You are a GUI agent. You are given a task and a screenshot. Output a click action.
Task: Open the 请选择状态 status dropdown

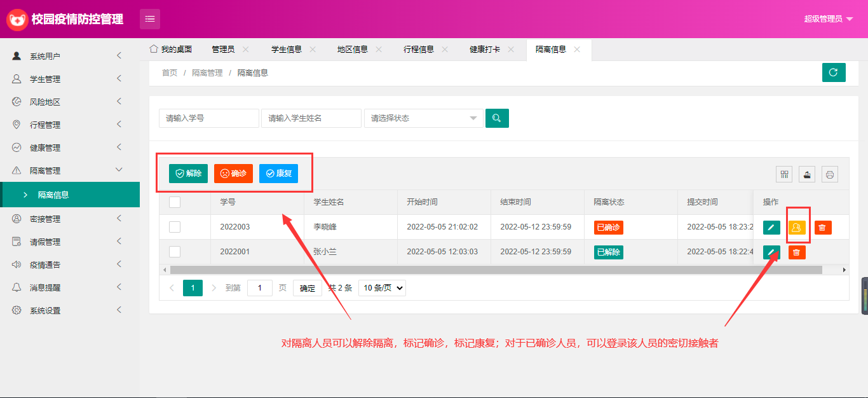point(424,118)
